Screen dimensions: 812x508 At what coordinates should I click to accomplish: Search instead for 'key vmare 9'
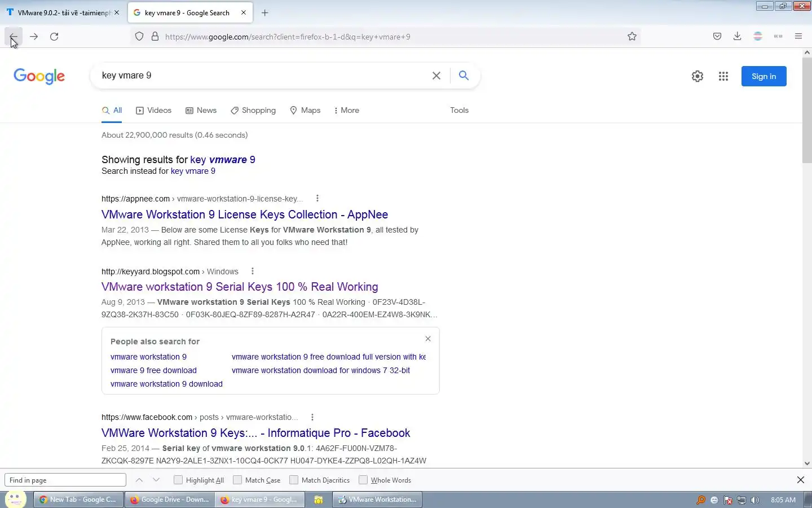coord(193,171)
